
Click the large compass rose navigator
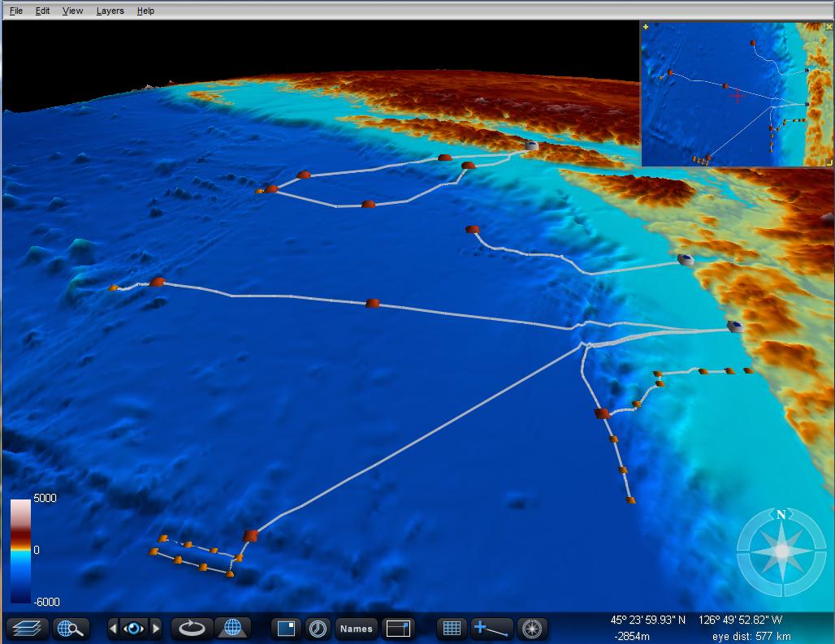coord(781,551)
